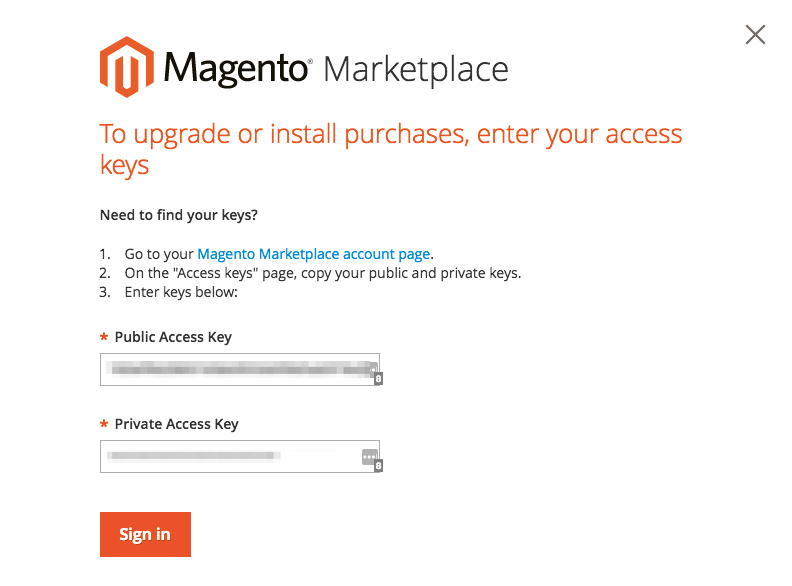Click the orange upgrade or install purchases heading
The image size is (792, 586).
click(391, 149)
